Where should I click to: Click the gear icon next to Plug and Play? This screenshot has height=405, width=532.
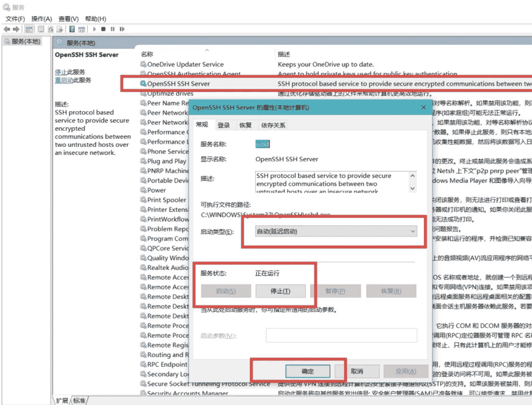click(x=143, y=161)
